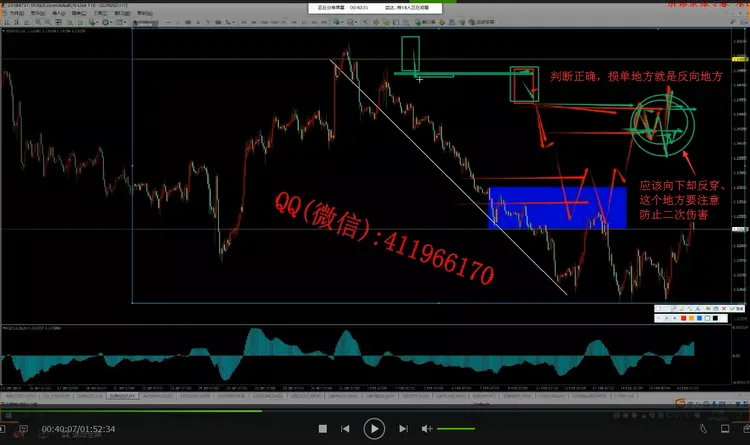Select the text A annotation tool
The height and width of the screenshot is (445, 750).
[x=697, y=309]
